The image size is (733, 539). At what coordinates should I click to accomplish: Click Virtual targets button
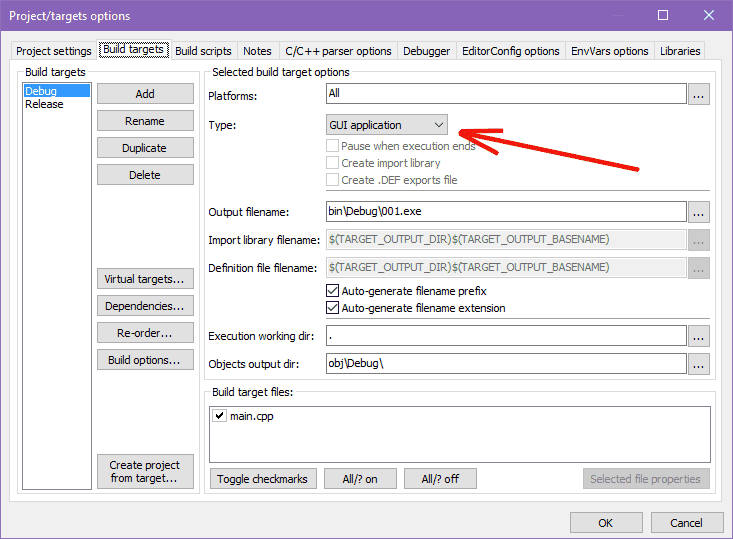pos(145,279)
